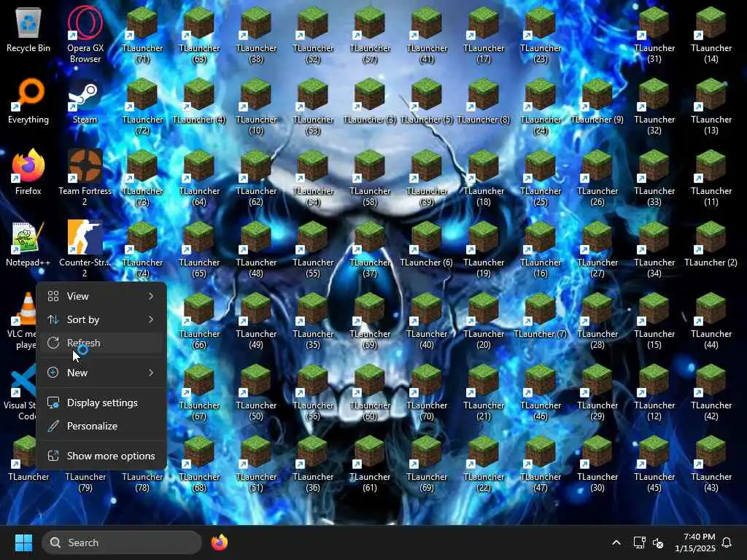Select the TLauncher (9) shortcut

597,101
